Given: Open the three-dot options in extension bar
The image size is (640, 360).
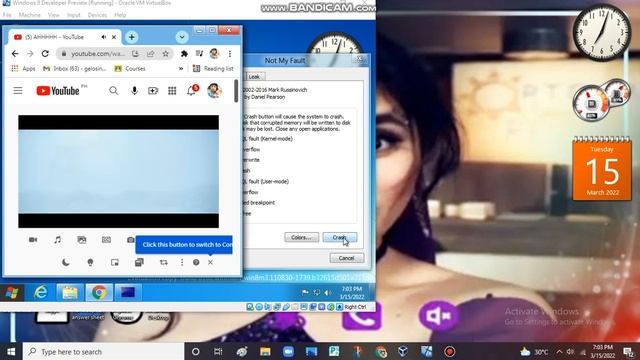Looking at the screenshot, I should click(182, 262).
